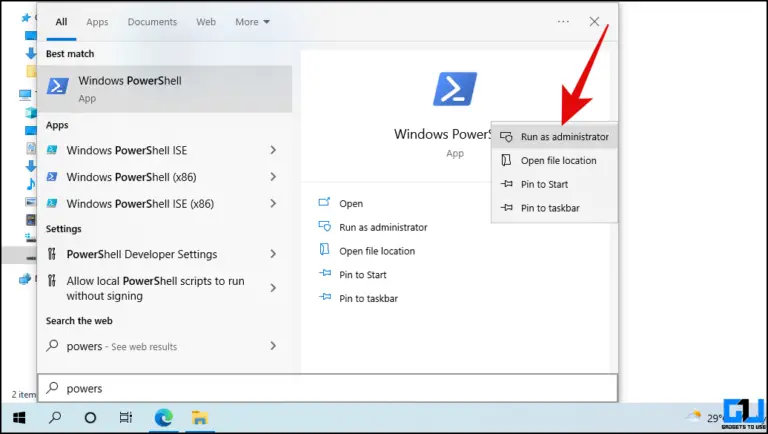Choose Open file location in context menu
The image size is (768, 434).
(x=558, y=161)
